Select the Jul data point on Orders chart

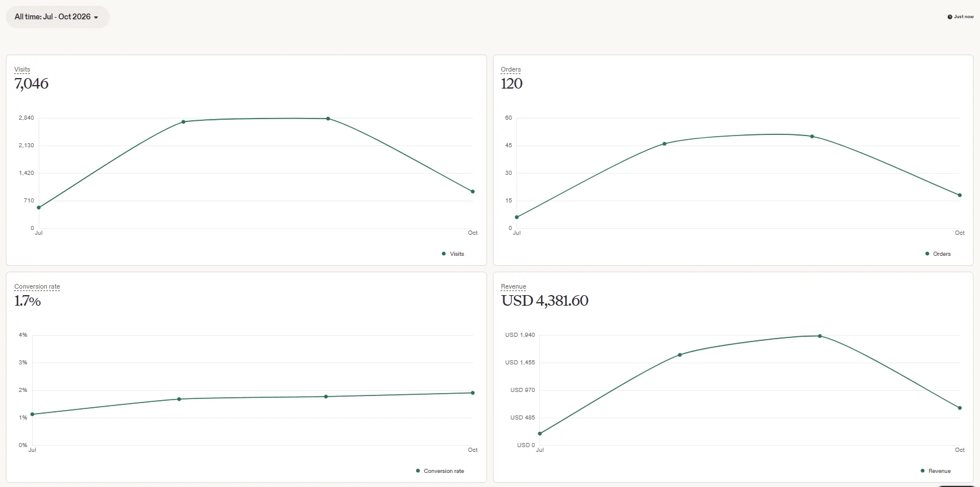click(516, 217)
